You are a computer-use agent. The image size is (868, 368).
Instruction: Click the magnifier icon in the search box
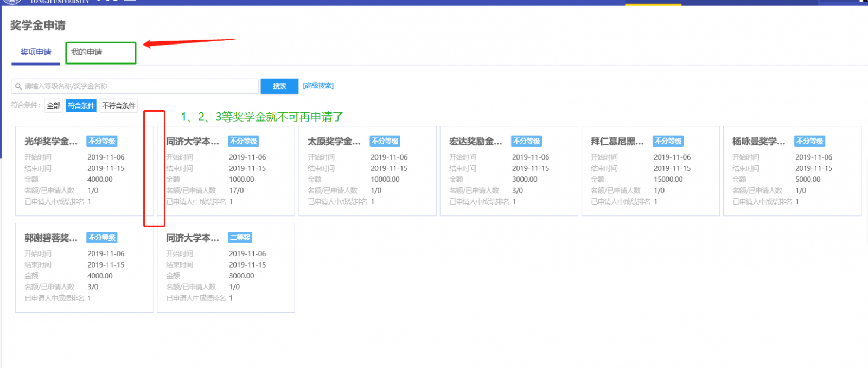18,86
